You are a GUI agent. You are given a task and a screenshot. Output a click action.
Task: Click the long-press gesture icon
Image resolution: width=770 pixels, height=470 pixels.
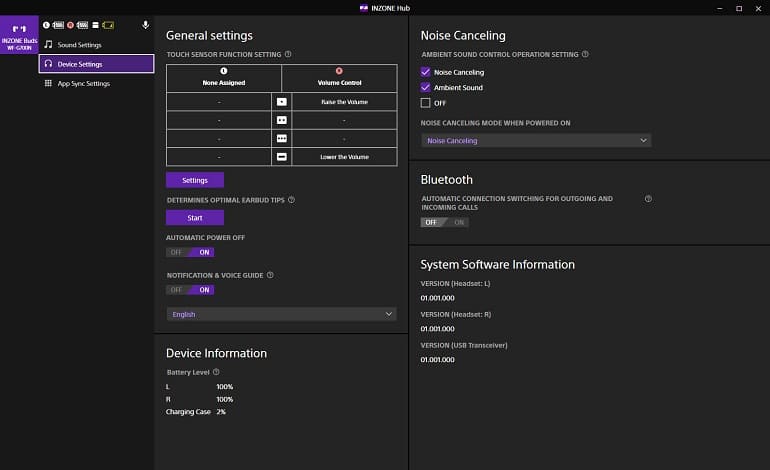tap(281, 157)
